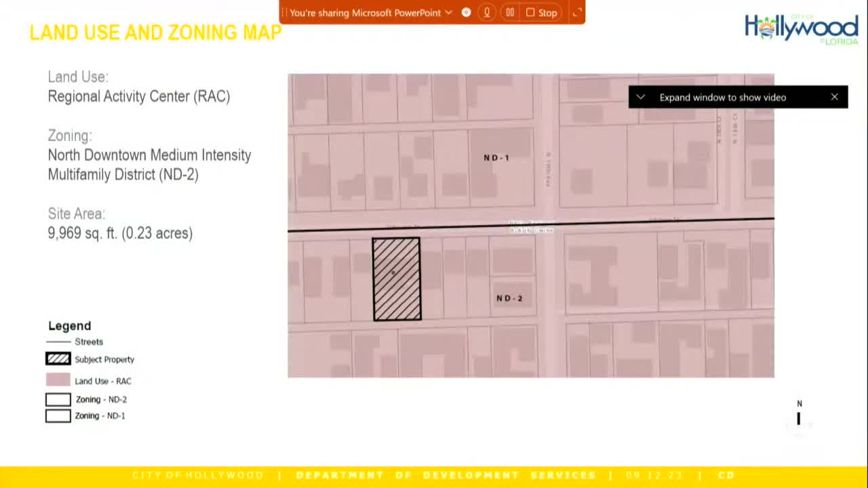
Task: Click the ND-1 zoning district label
Action: (496, 157)
